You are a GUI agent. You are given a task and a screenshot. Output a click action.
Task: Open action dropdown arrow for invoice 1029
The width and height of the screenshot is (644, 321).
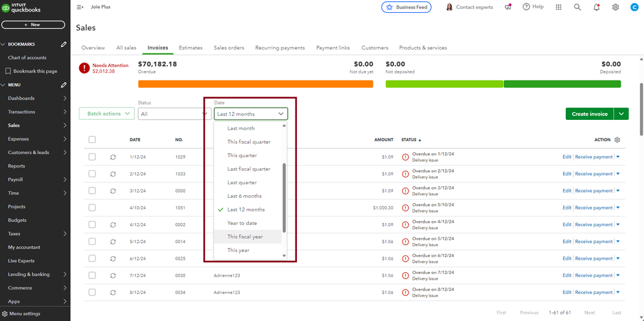618,157
